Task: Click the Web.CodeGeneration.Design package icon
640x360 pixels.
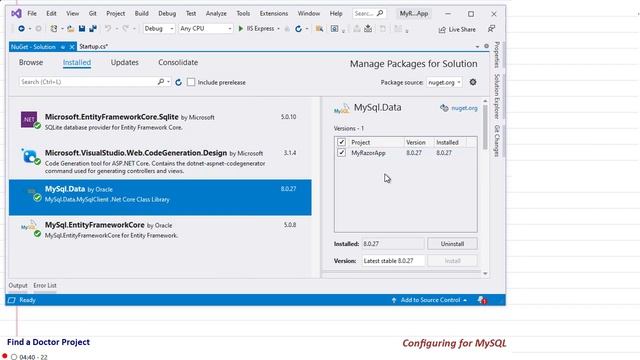Action: 30,156
